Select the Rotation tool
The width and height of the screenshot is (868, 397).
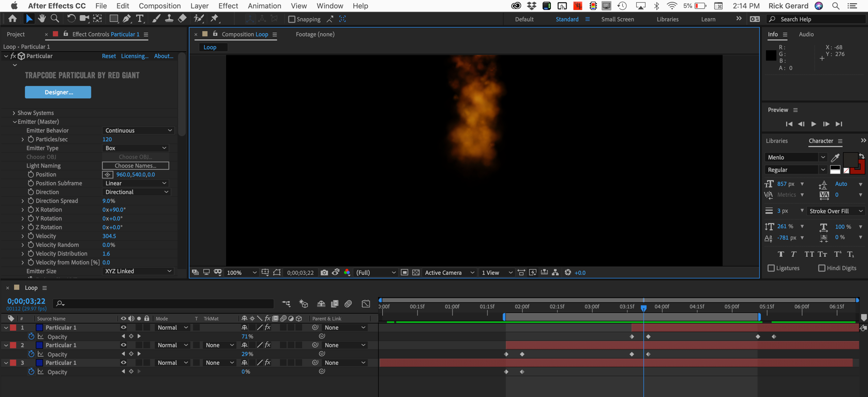[x=71, y=19]
